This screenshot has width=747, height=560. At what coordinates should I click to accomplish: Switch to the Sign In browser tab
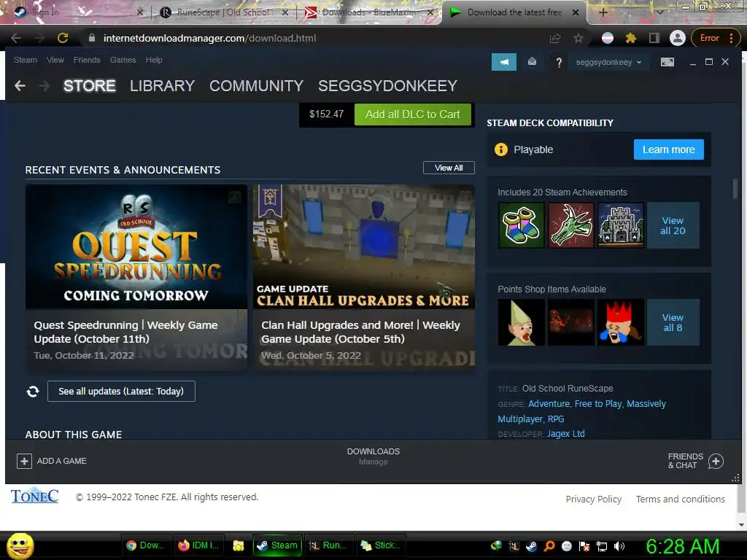click(x=79, y=12)
